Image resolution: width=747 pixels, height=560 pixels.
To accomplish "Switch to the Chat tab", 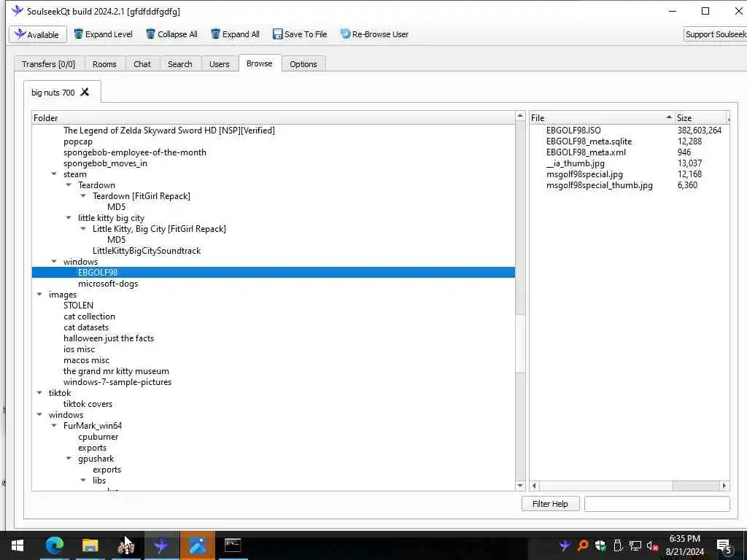I will pyautogui.click(x=142, y=64).
